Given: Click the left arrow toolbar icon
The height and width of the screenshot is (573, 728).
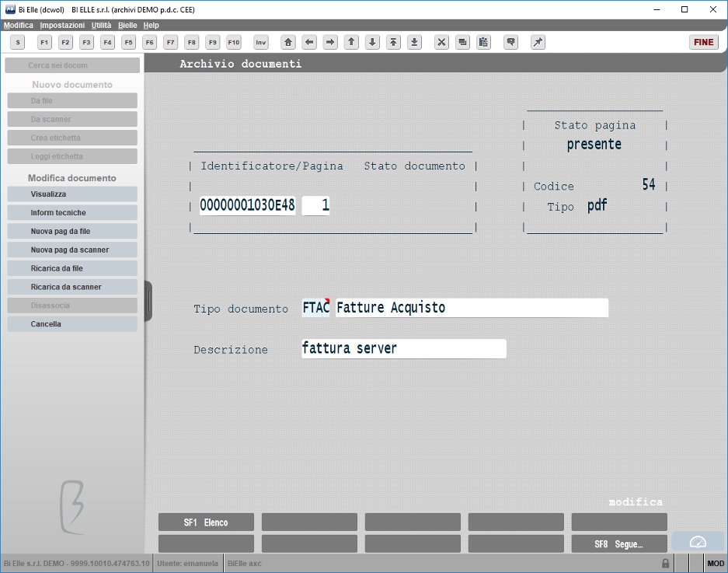Looking at the screenshot, I should tap(309, 42).
